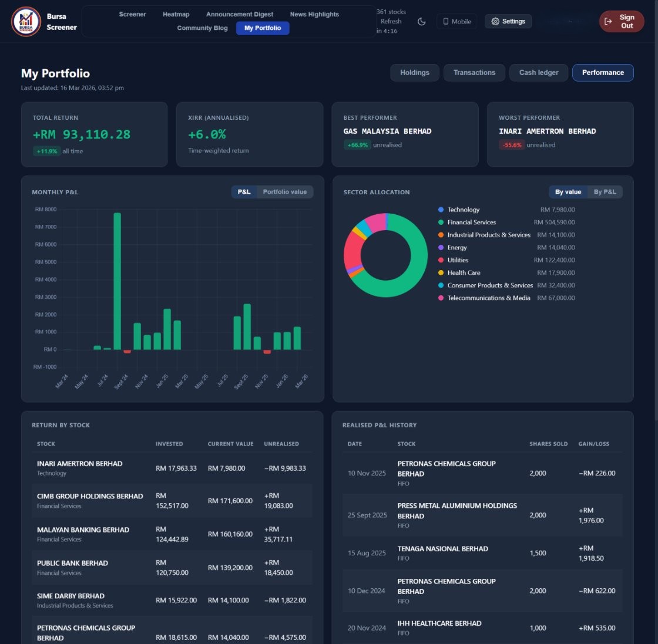Click the Bursa Screener logo icon
Viewport: 658px width, 644px height.
pos(25,22)
